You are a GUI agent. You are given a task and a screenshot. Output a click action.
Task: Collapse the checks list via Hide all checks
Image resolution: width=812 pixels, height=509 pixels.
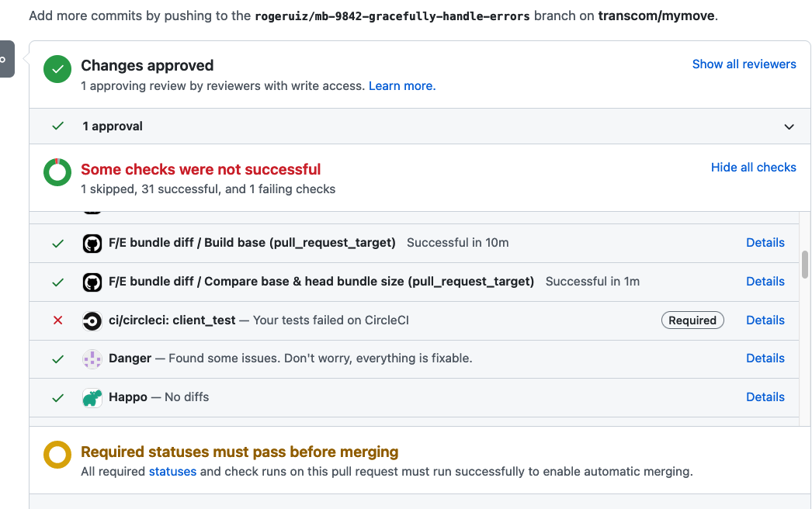click(753, 167)
